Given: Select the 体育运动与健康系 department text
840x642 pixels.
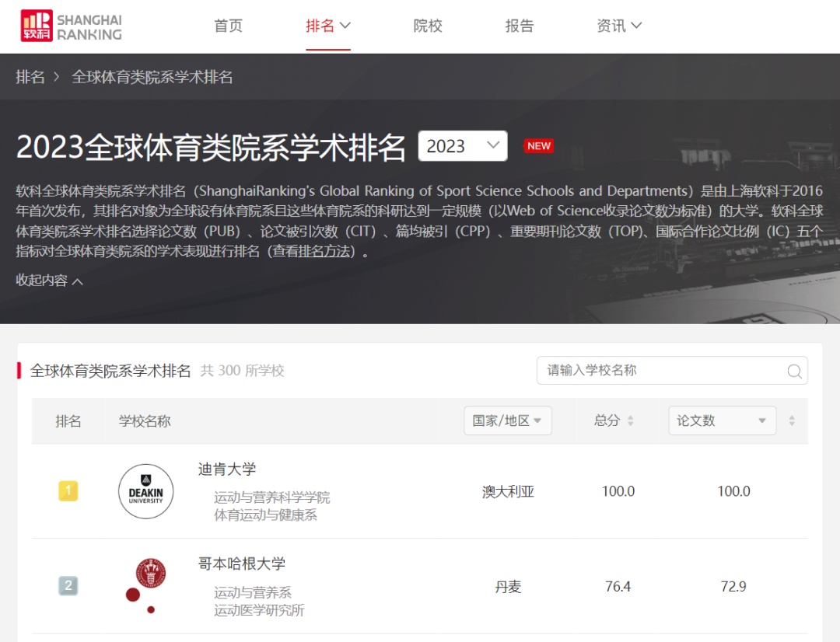Looking at the screenshot, I should (x=265, y=515).
